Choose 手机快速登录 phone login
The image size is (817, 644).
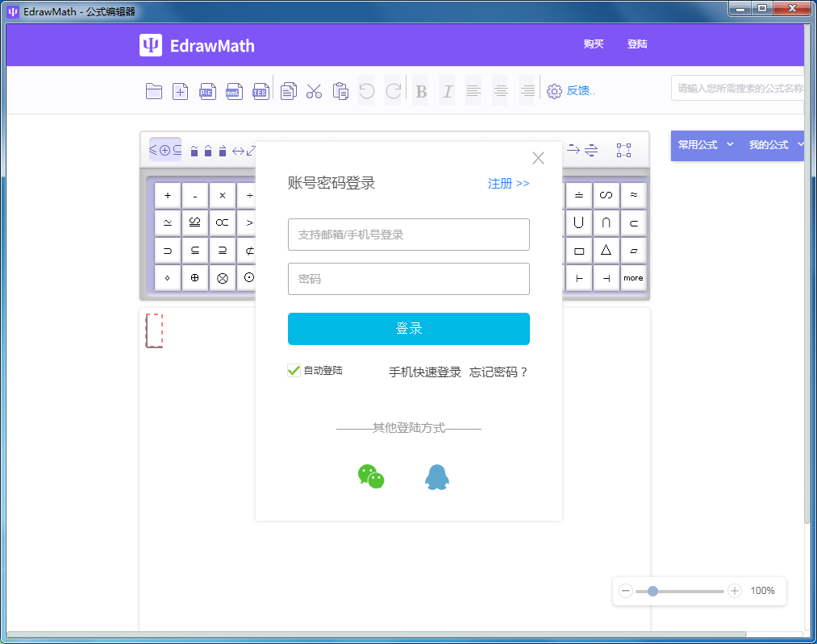pyautogui.click(x=425, y=372)
